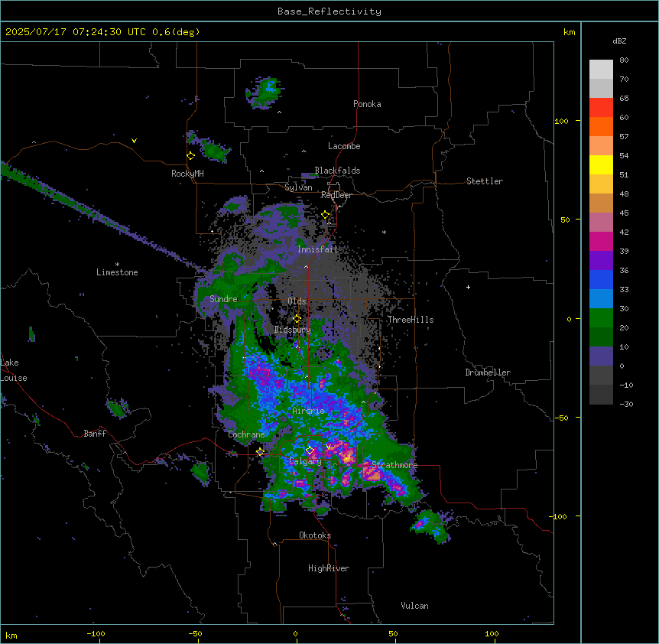This screenshot has height=644, width=659.
Task: Select the purple 39-36 dBZ legend swatch
Action: (601, 260)
